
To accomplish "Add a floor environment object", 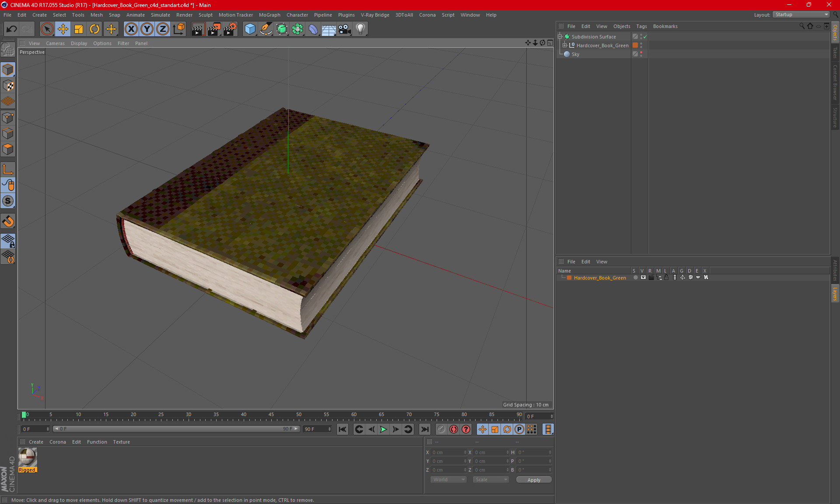I will click(329, 29).
